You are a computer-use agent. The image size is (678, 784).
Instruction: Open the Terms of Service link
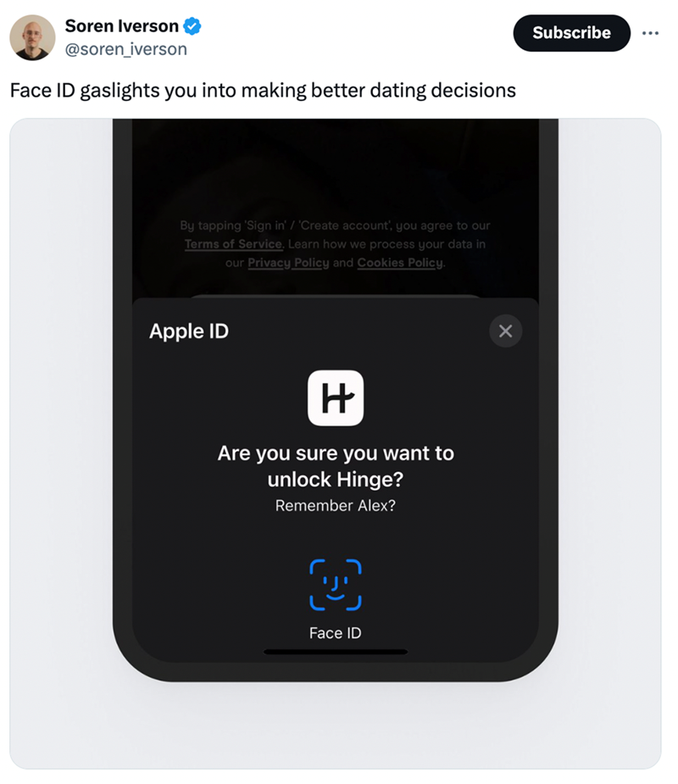[x=234, y=244]
